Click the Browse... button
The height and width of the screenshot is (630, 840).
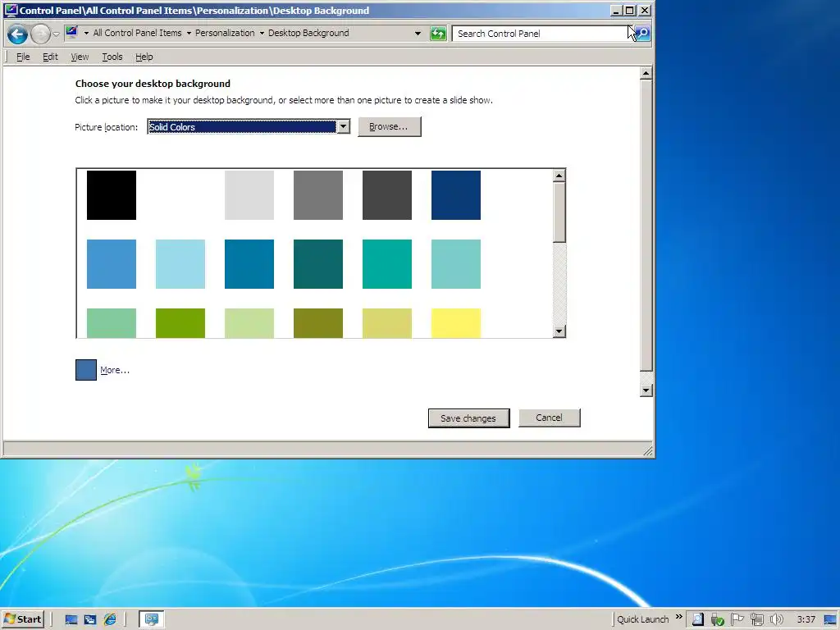pyautogui.click(x=390, y=127)
